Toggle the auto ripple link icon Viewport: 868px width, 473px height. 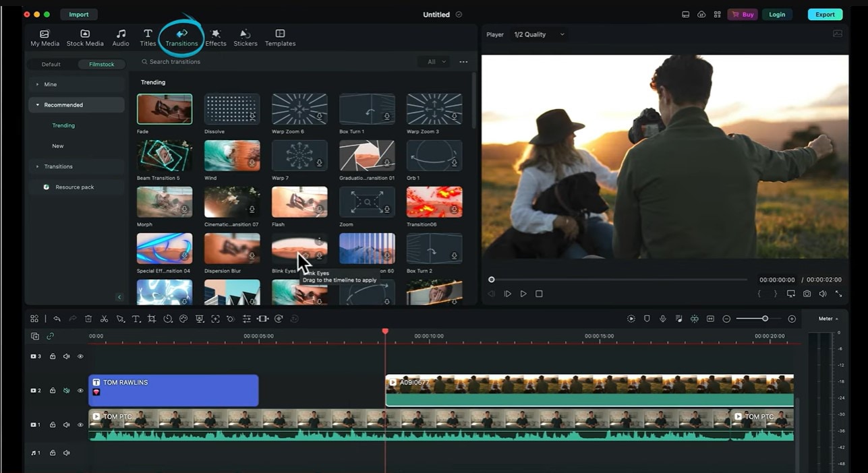[50, 336]
